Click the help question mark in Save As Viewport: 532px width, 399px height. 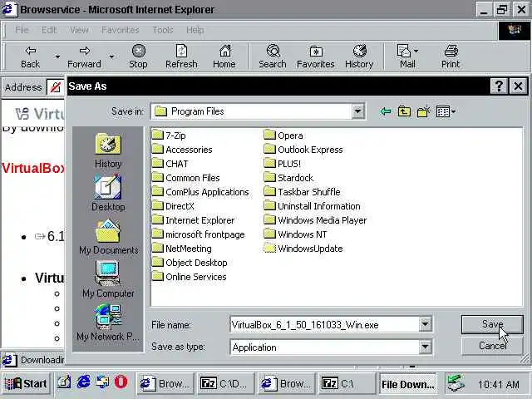tap(499, 86)
